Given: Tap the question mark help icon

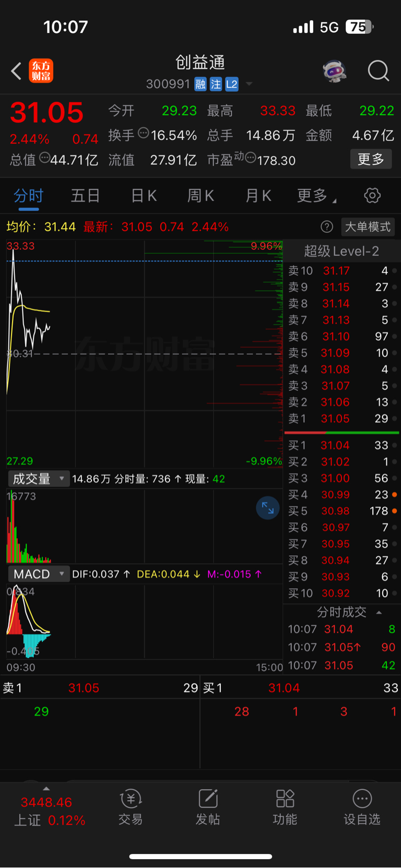Looking at the screenshot, I should tap(327, 227).
